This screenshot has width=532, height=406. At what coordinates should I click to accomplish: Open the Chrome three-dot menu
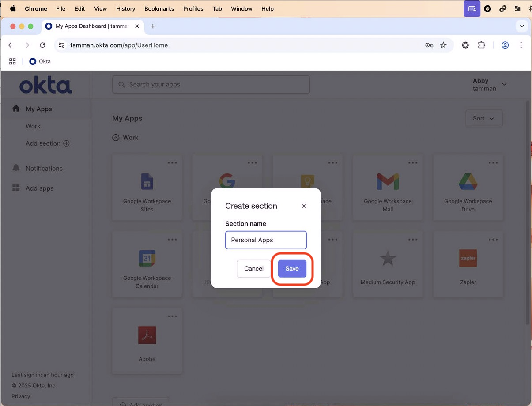tap(521, 45)
